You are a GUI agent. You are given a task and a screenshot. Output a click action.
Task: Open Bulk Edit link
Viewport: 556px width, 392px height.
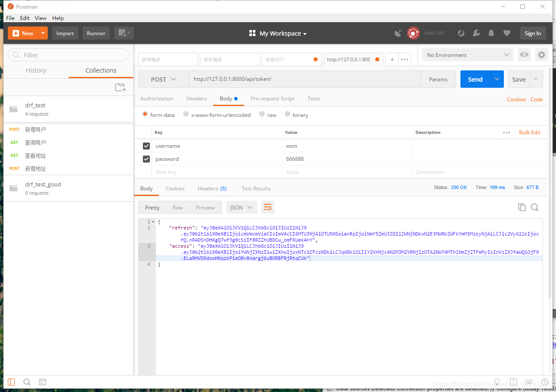coord(530,133)
